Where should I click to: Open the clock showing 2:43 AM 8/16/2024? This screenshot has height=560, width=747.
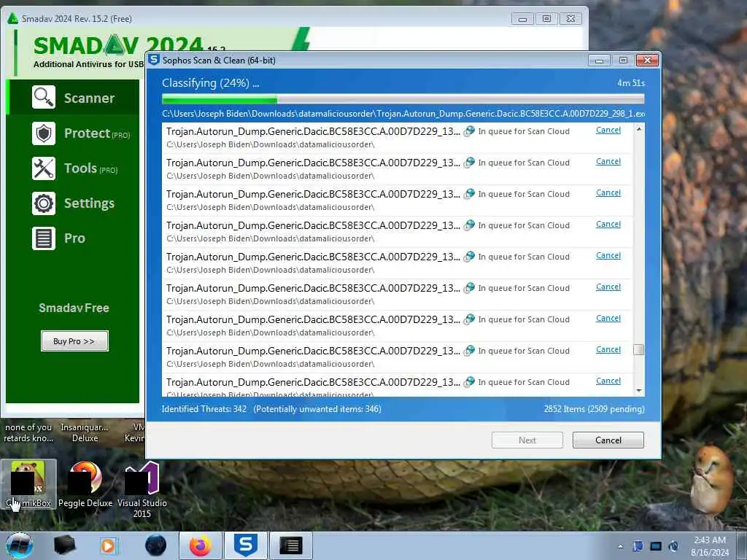coord(710,546)
